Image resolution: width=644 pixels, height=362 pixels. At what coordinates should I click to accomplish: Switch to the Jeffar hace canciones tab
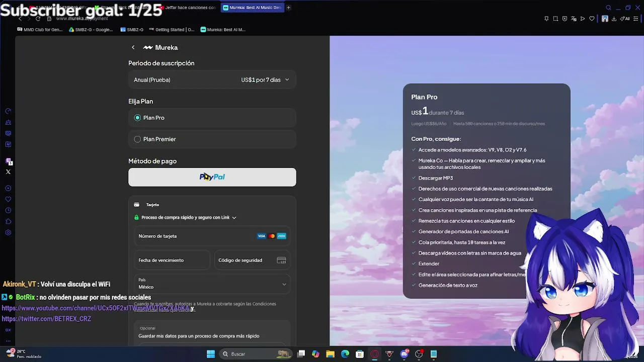point(187,8)
